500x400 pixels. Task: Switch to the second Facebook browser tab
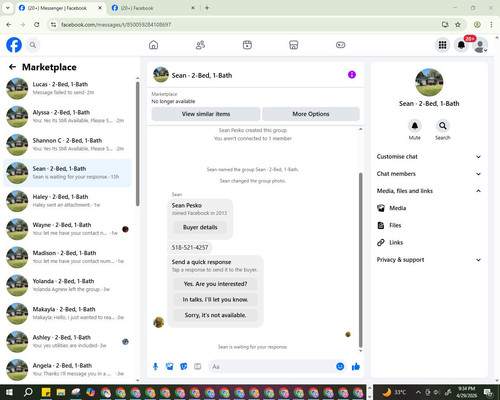(153, 8)
